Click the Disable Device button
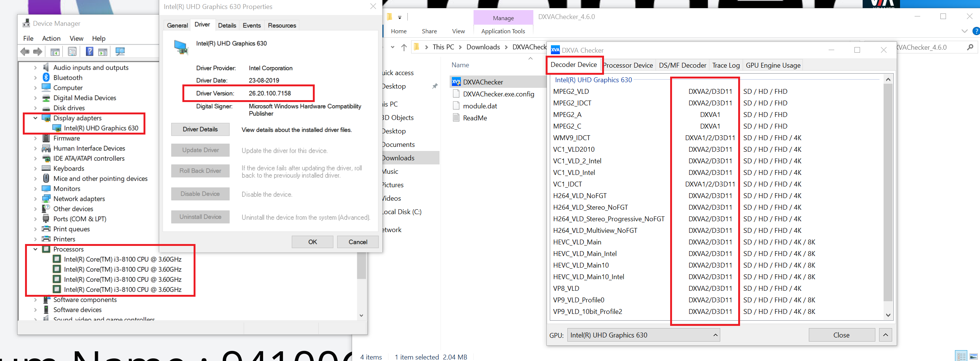Viewport: 980px width, 361px height. coord(200,194)
